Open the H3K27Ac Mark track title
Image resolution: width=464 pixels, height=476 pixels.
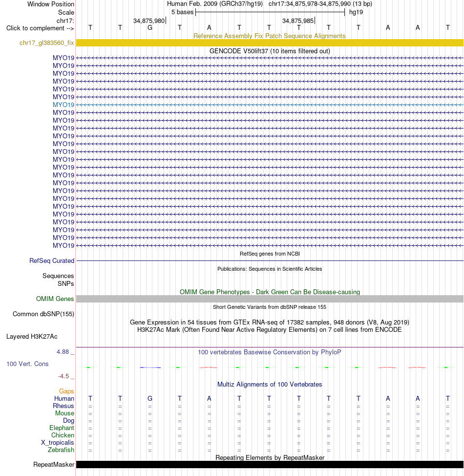(270, 330)
